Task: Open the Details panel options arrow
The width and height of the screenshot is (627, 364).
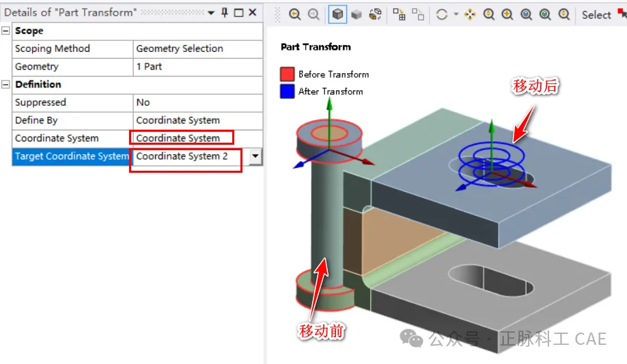Action: click(211, 12)
